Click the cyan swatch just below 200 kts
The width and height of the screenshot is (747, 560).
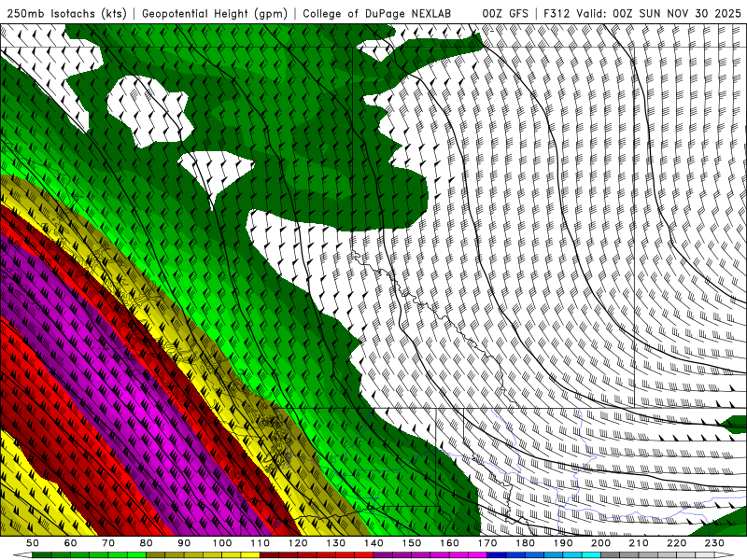click(x=591, y=554)
